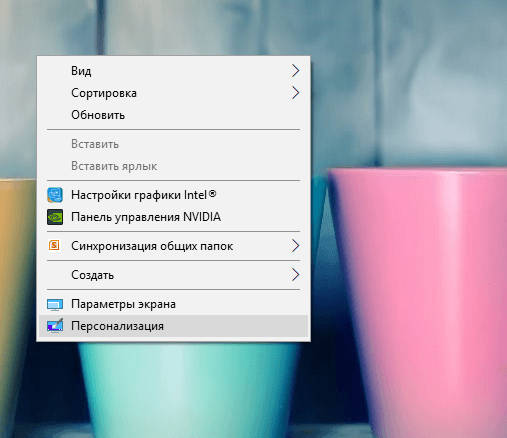Expand the Вид submenu arrow
507x438 pixels.
295,71
